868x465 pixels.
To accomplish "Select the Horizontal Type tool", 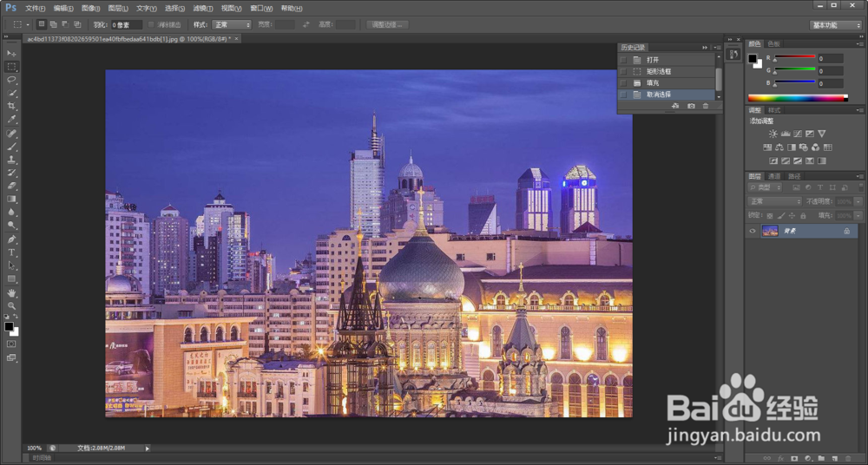I will (11, 252).
